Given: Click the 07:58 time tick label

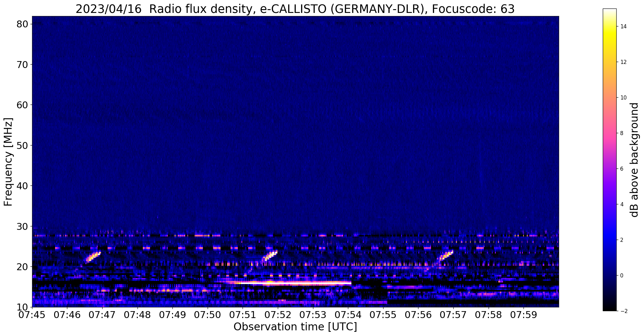Looking at the screenshot, I should coord(489,315).
